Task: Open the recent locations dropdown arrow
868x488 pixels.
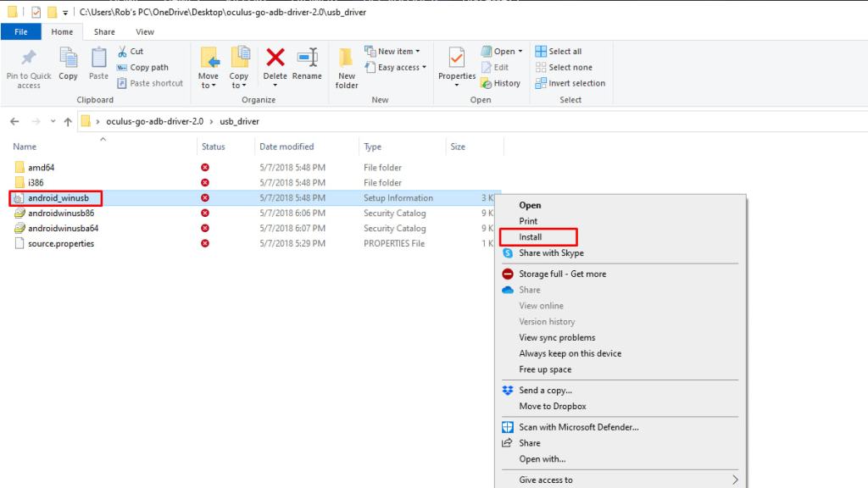Action: pos(53,122)
